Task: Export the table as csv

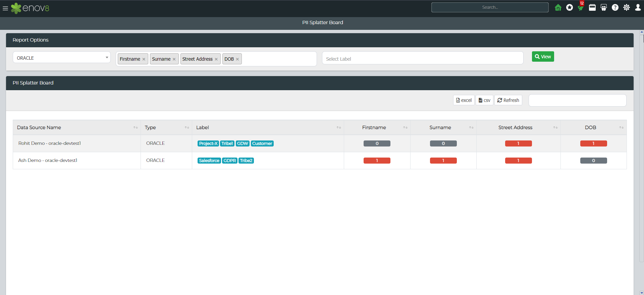Action: click(x=484, y=100)
